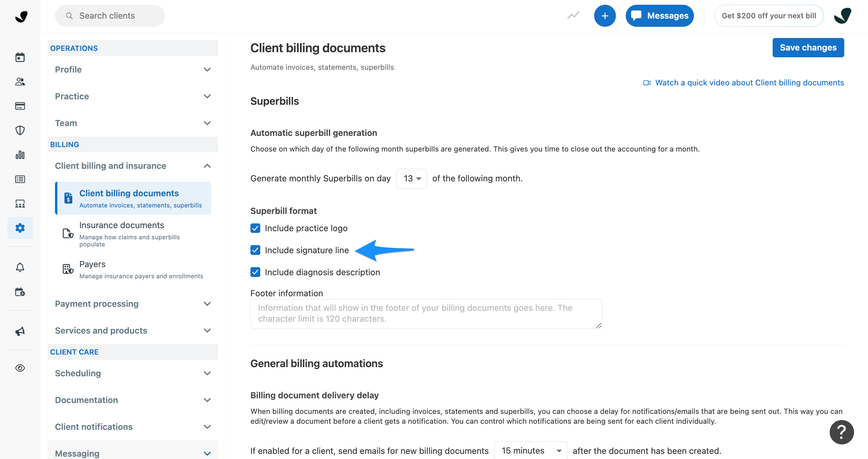868x459 pixels.
Task: Select Payers in billing menu
Action: pos(92,264)
